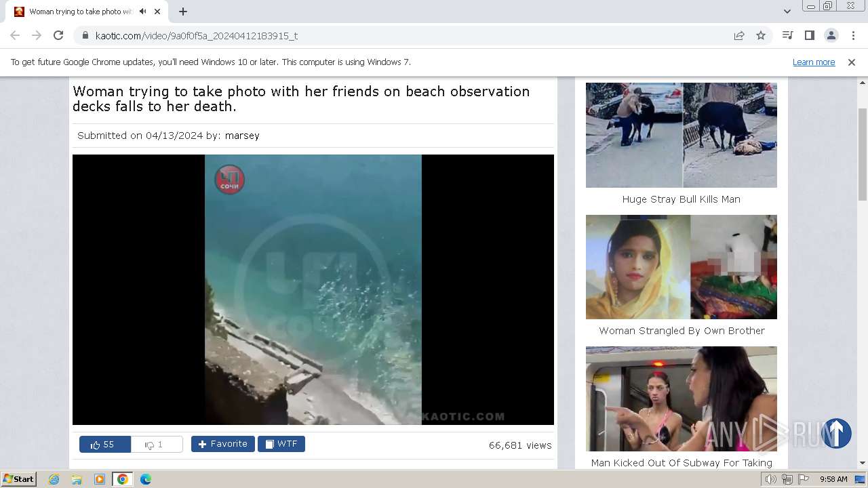Bookmark this tab with star icon

pos(761,35)
